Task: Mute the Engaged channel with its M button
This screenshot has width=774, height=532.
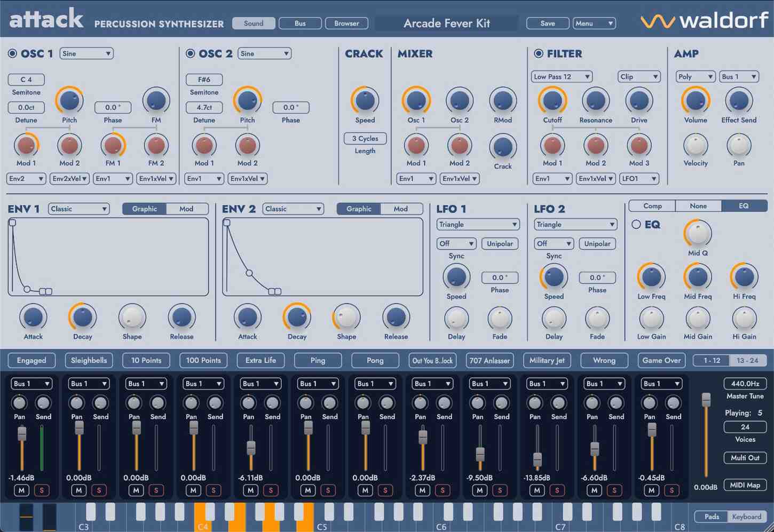Action: [21, 490]
